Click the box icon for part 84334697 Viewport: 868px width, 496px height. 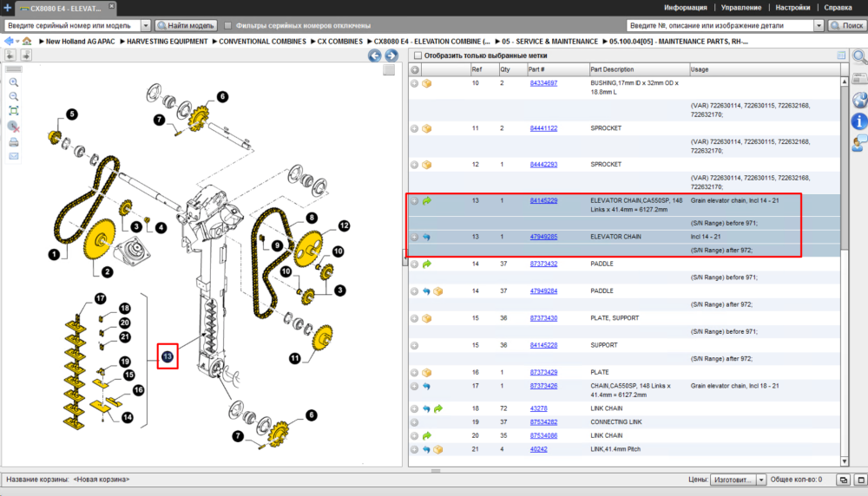[x=427, y=83]
